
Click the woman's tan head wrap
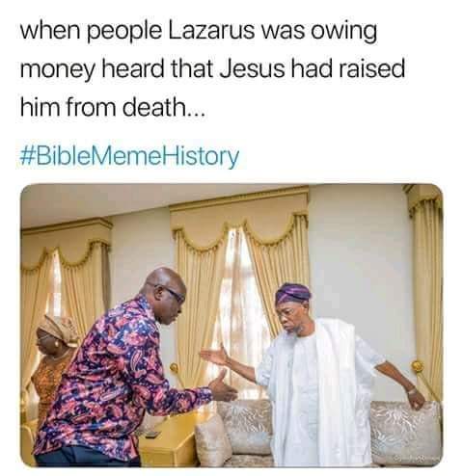pos(58,329)
